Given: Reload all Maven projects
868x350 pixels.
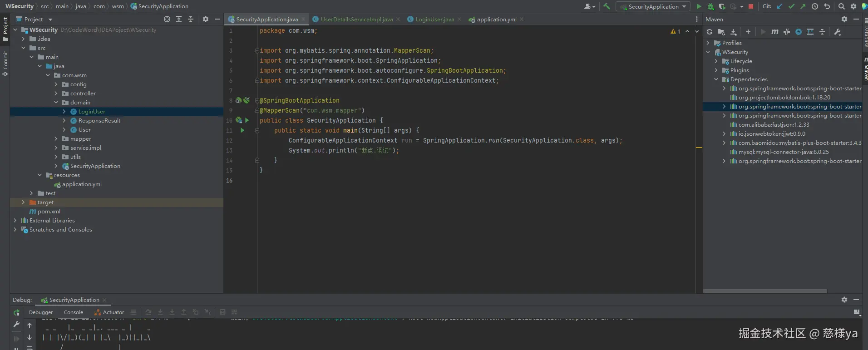Looking at the screenshot, I should coord(710,32).
